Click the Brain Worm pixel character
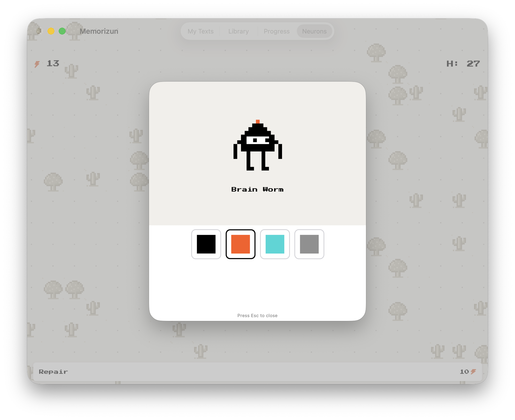The image size is (515, 420). click(x=257, y=145)
